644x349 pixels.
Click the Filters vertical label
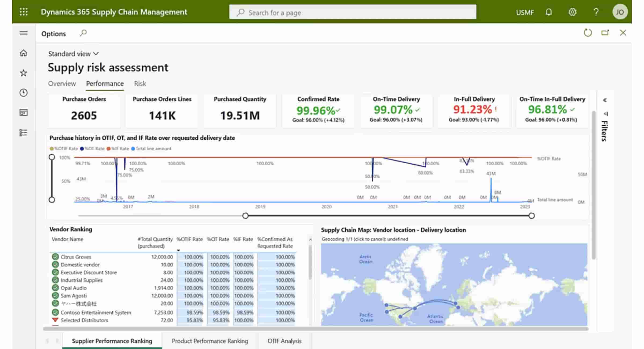(x=605, y=131)
